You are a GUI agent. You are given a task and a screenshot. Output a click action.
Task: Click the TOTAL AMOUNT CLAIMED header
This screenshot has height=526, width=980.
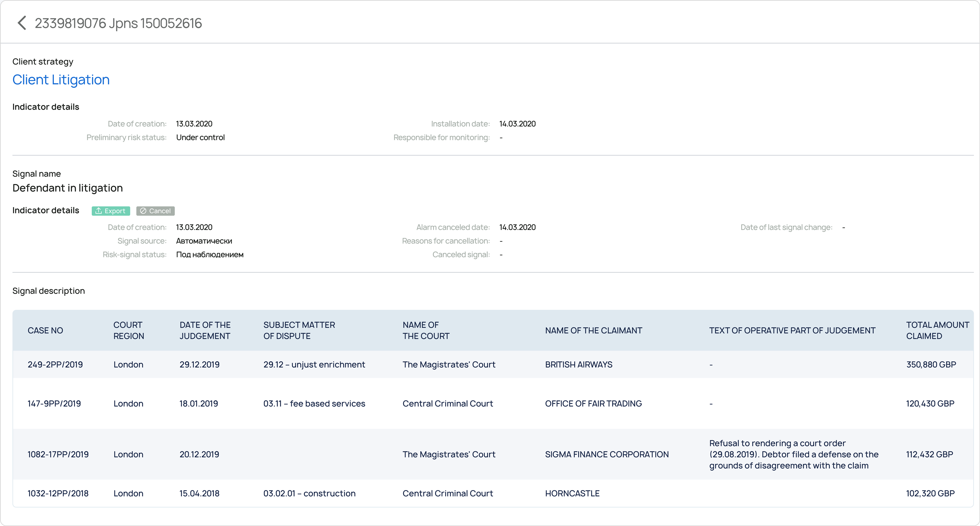(x=937, y=330)
